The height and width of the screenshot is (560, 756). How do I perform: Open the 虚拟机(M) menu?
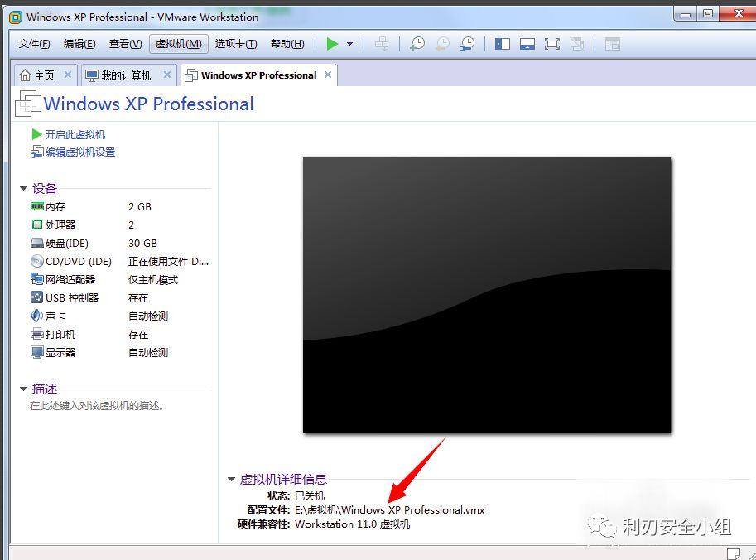178,44
